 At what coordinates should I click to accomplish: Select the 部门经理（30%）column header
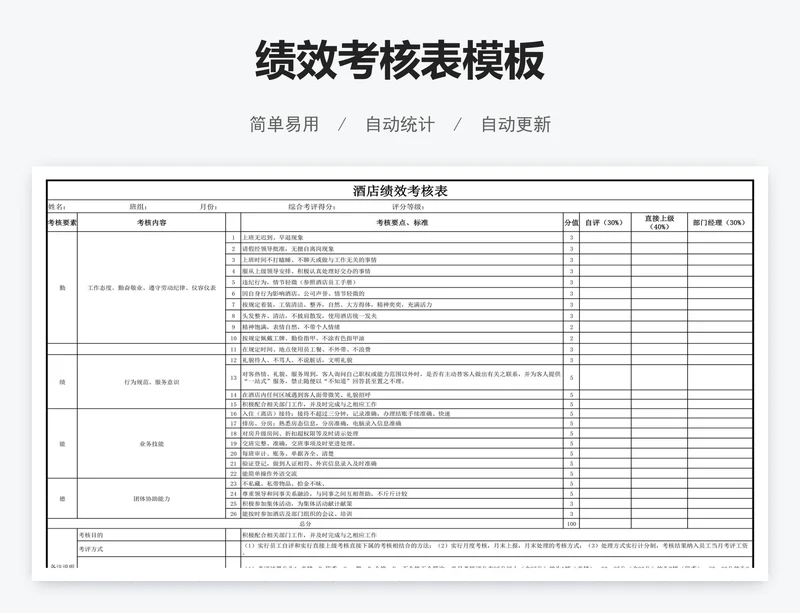click(x=719, y=223)
